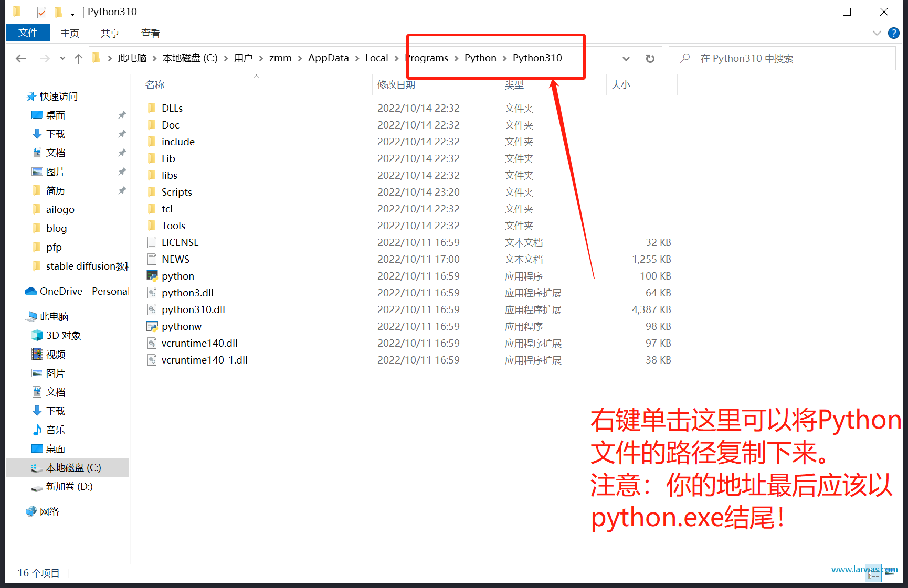Viewport: 908px width, 588px height.
Task: Sort by 修改日期 column header
Action: (x=396, y=84)
